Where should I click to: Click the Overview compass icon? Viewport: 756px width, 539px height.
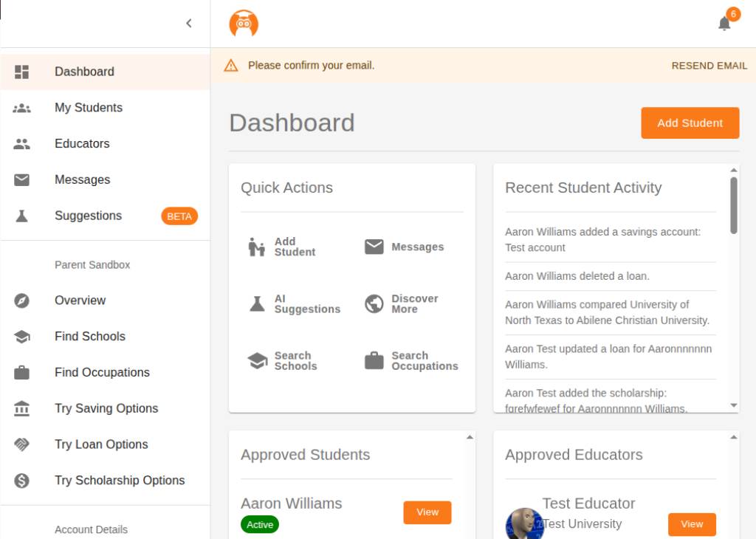tap(22, 301)
